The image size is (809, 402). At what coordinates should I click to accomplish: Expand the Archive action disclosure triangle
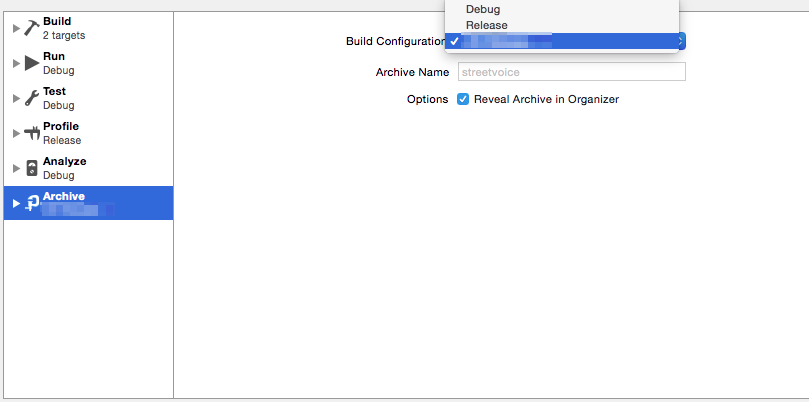coord(16,203)
